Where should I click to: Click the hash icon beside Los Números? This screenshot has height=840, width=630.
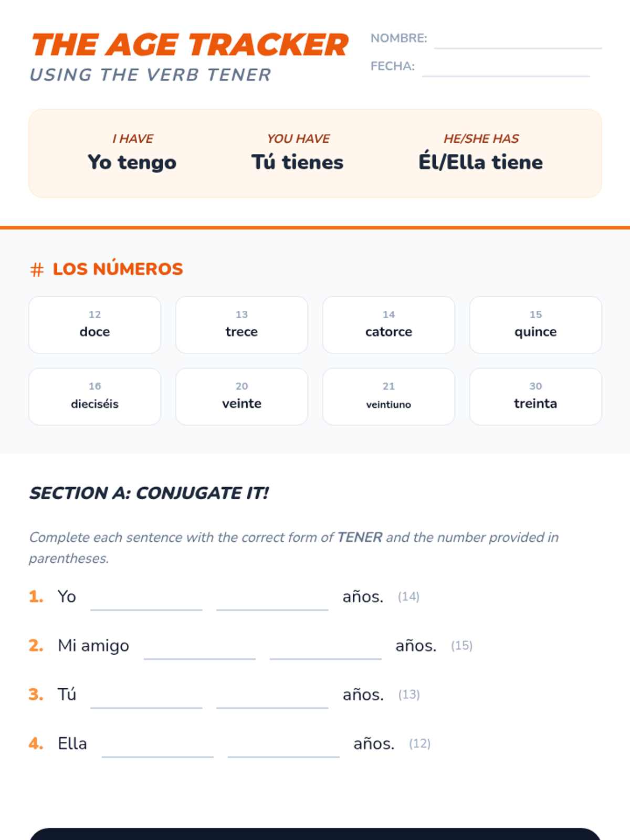[x=37, y=270]
